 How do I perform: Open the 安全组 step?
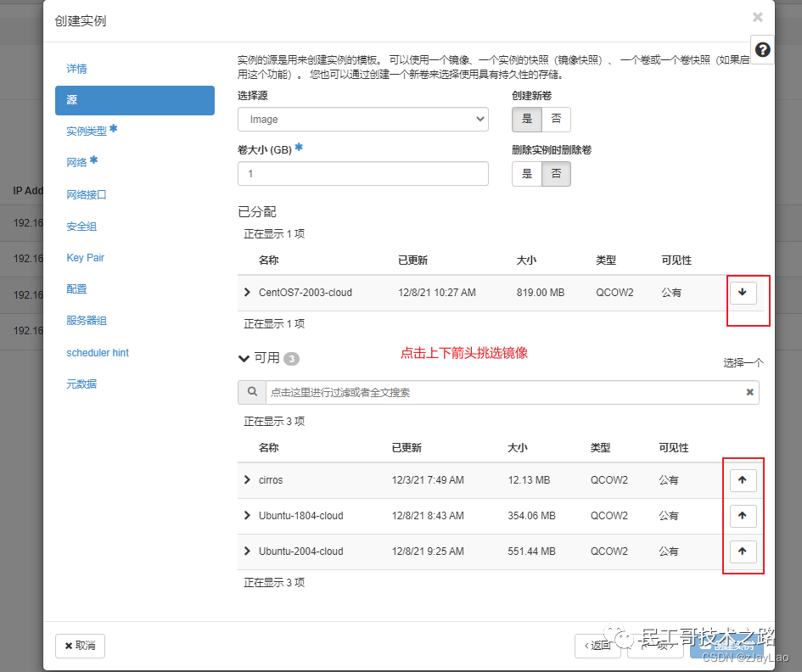81,226
